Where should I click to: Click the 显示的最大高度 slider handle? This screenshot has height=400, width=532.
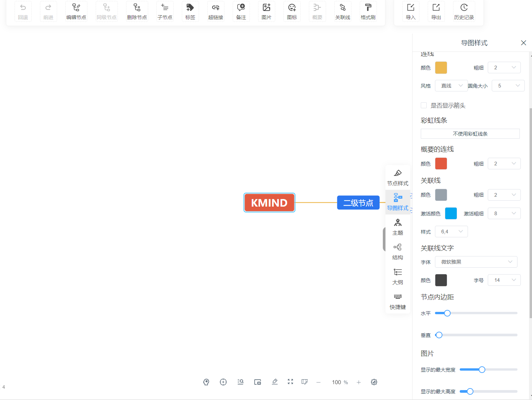(x=470, y=391)
